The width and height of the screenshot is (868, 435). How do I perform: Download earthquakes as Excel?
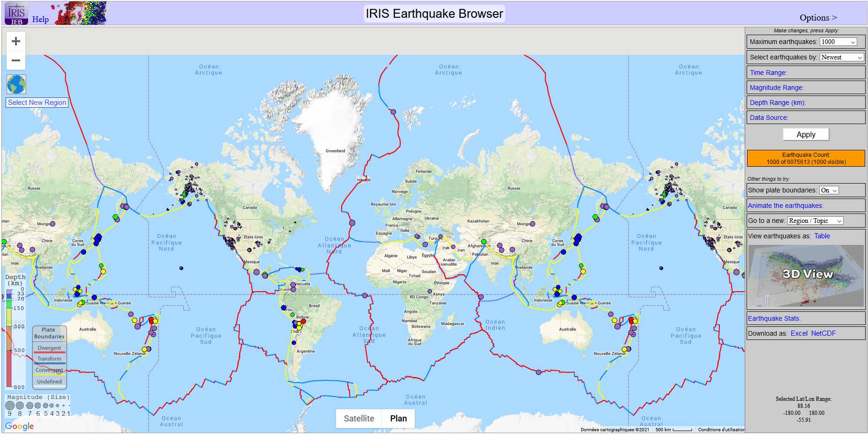point(799,333)
